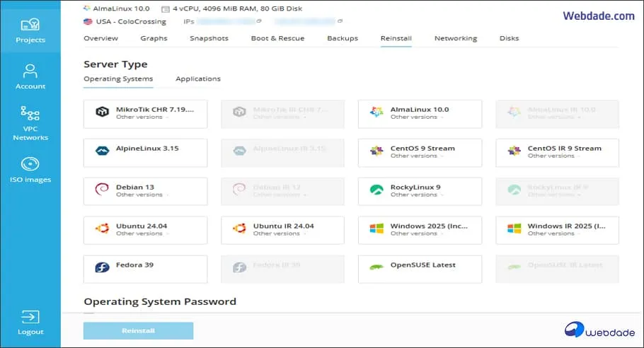Click the AlmaLinux 10.0 logo icon
This screenshot has width=644, height=348.
[x=376, y=112]
